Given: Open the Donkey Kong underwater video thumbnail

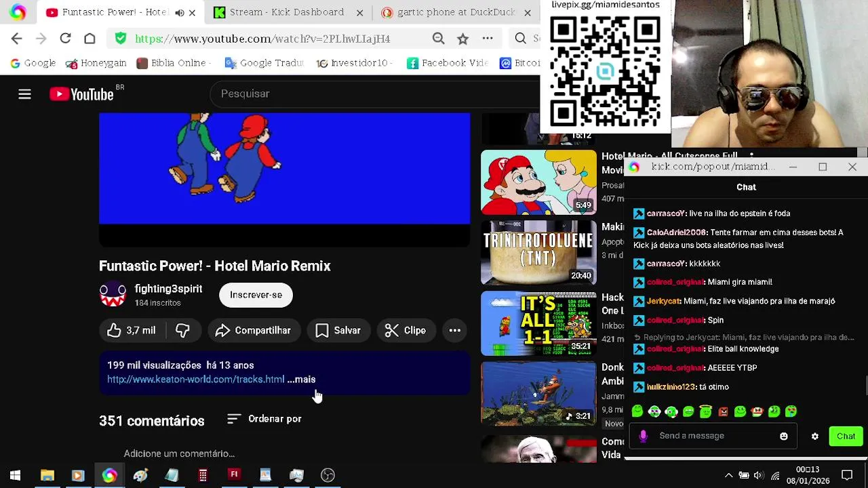Looking at the screenshot, I should click(538, 394).
